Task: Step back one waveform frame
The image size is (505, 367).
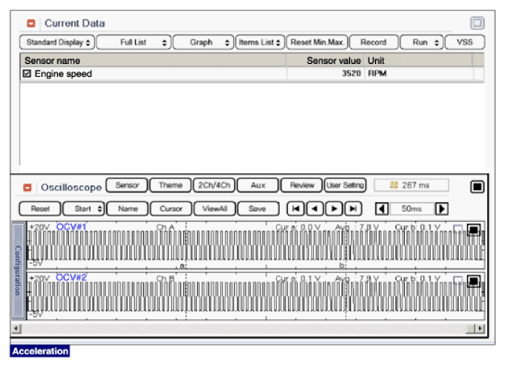Action: pos(314,209)
